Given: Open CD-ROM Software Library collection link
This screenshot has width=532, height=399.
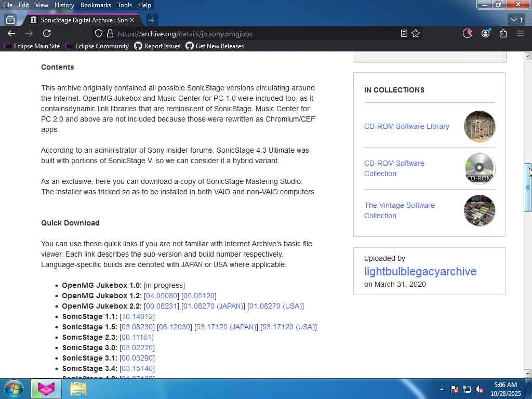Looking at the screenshot, I should click(406, 126).
